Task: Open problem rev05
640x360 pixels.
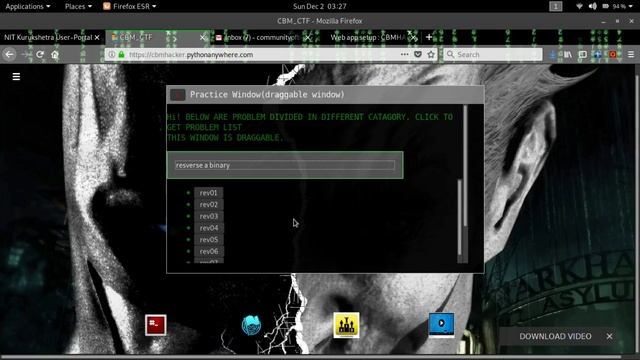Action: tap(209, 240)
